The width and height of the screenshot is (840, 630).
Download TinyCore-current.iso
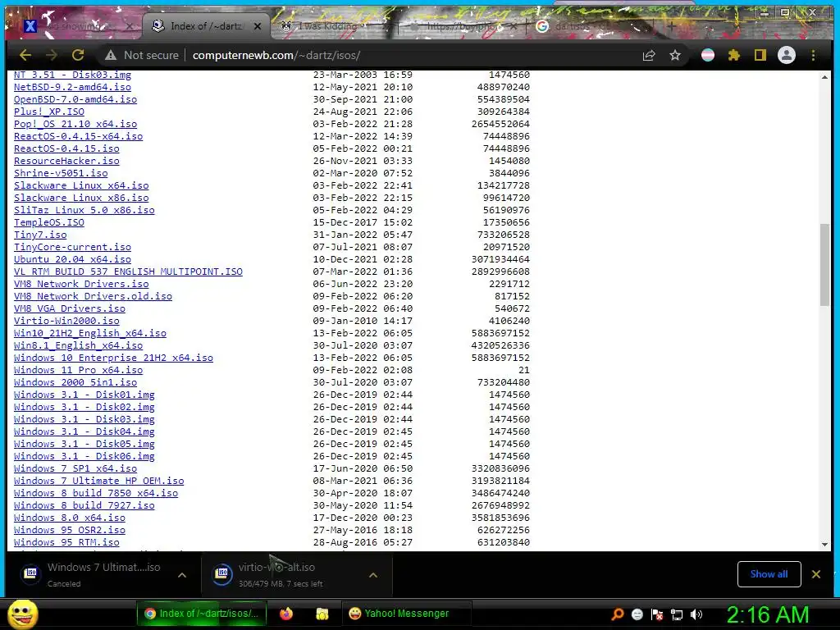tap(72, 247)
